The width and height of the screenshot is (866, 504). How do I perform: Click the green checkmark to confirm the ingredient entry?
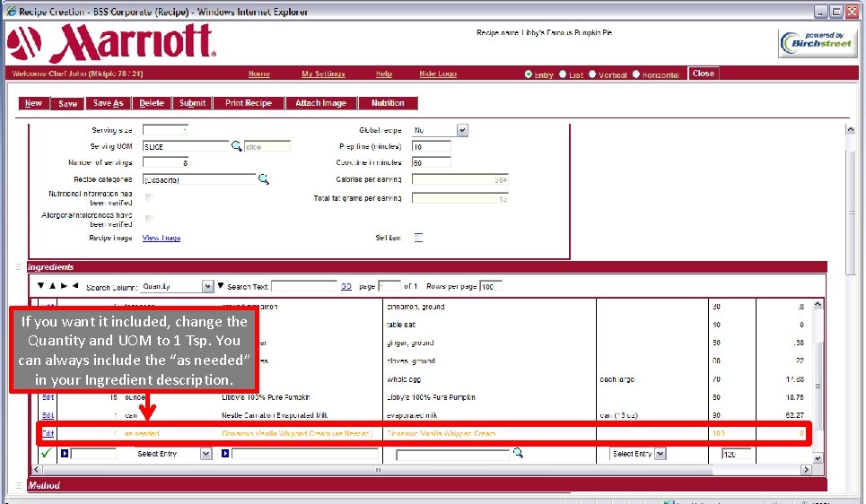pyautogui.click(x=47, y=453)
